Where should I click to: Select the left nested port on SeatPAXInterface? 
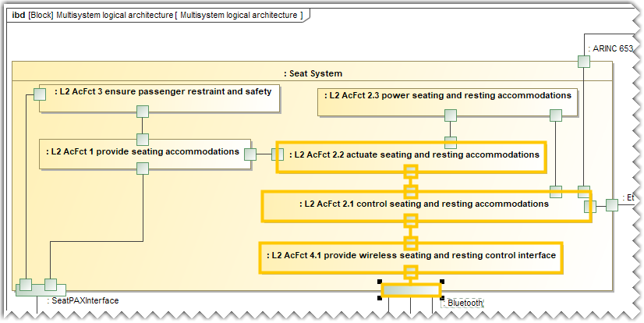coord(26,284)
